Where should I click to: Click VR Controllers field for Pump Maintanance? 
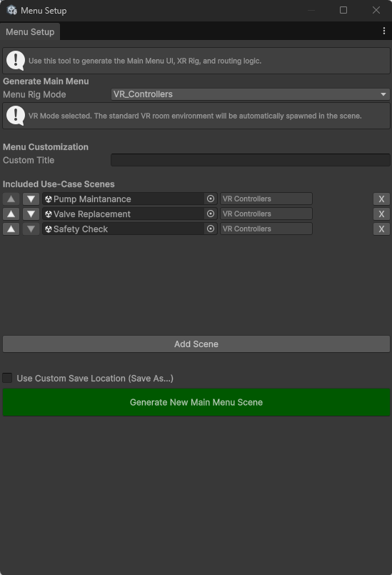pos(266,199)
